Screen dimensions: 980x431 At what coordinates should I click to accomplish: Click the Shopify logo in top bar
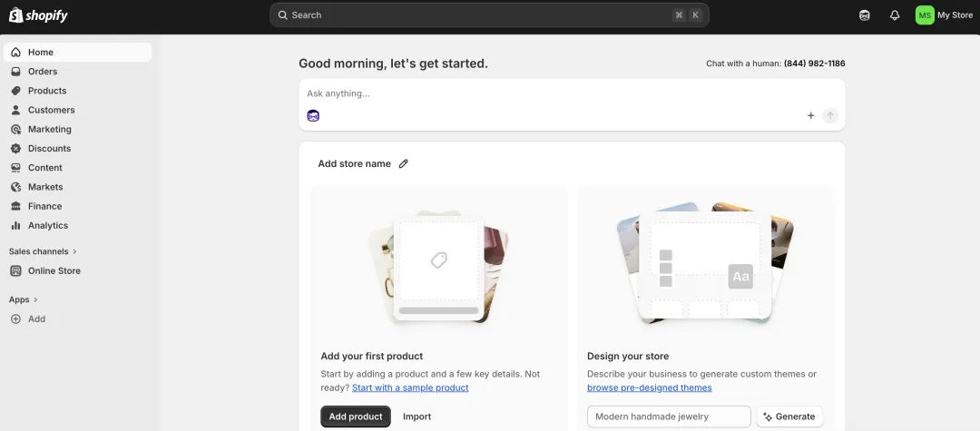tap(38, 15)
